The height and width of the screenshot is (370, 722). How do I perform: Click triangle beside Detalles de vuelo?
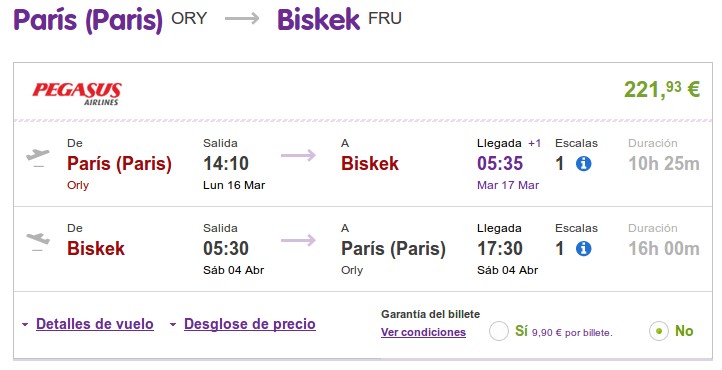25,324
